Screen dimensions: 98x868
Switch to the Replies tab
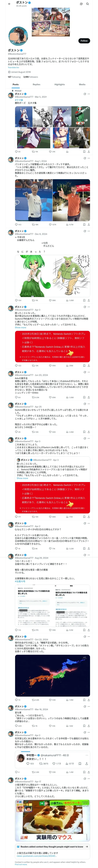click(x=36, y=85)
